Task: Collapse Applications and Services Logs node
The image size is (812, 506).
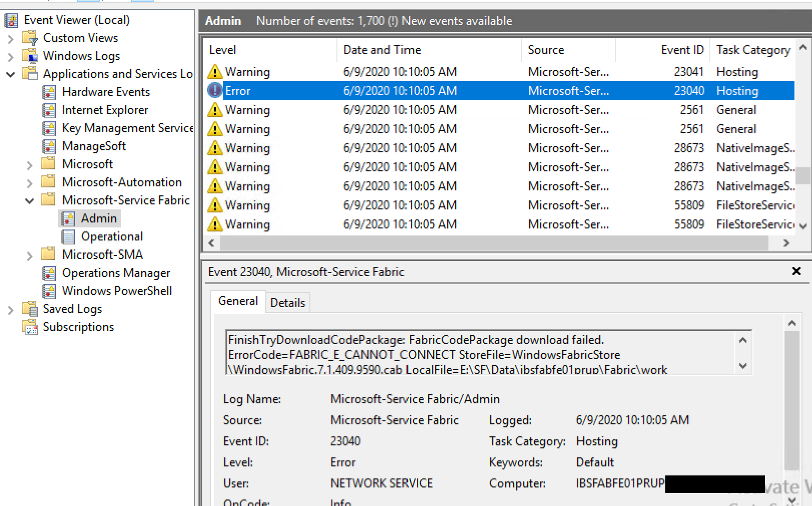Action: 11,75
